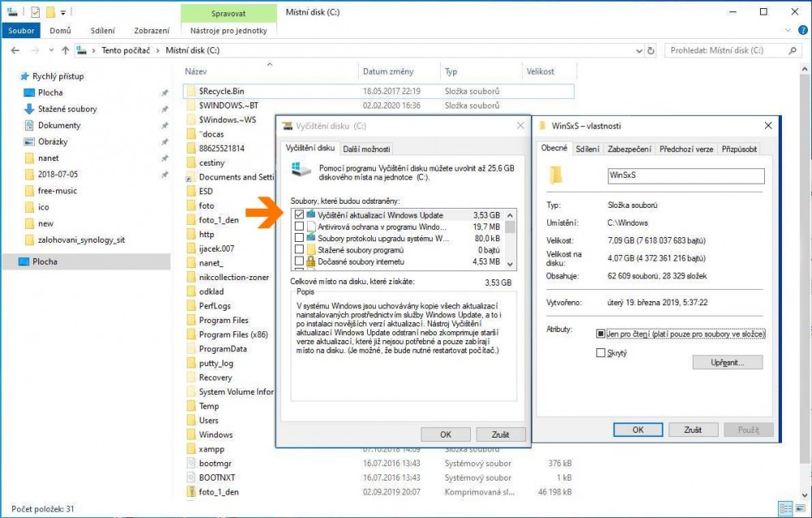Image resolution: width=812 pixels, height=518 pixels.
Task: Click the Back navigation arrow
Action: click(x=15, y=50)
